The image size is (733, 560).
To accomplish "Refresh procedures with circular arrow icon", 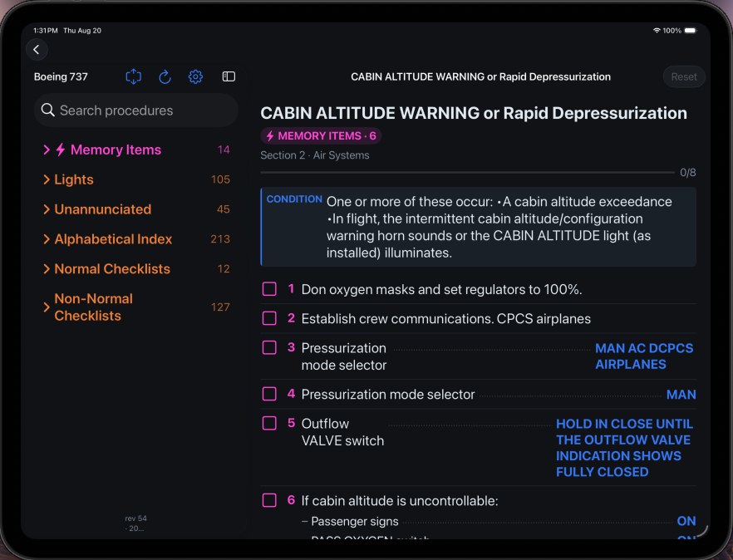I will pyautogui.click(x=165, y=76).
